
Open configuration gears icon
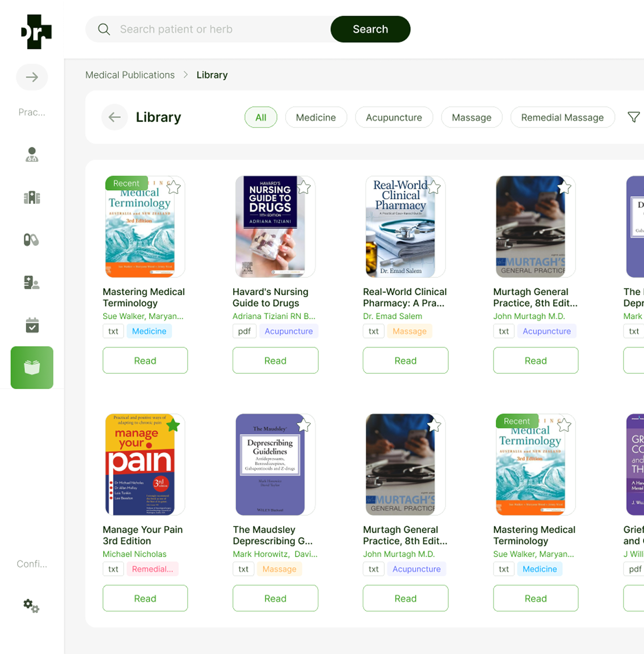(31, 606)
